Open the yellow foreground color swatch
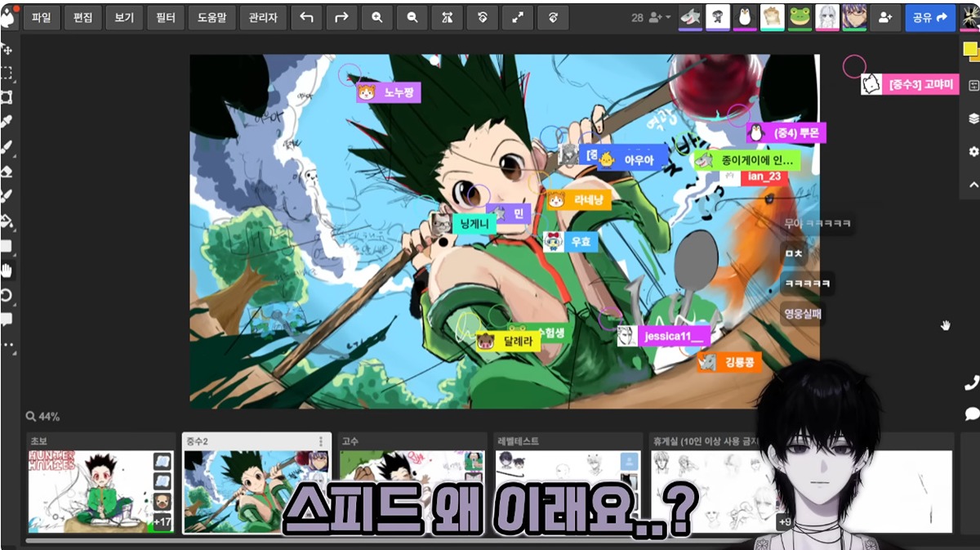 969,49
